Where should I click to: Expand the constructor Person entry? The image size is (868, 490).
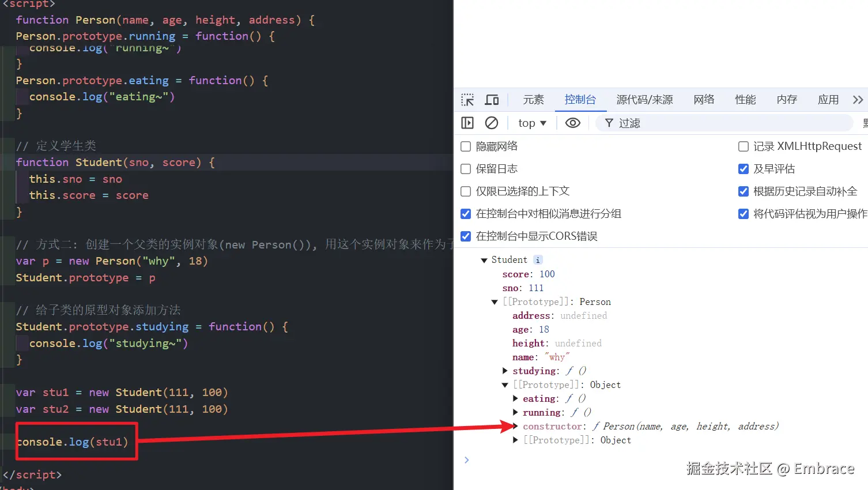tap(515, 427)
